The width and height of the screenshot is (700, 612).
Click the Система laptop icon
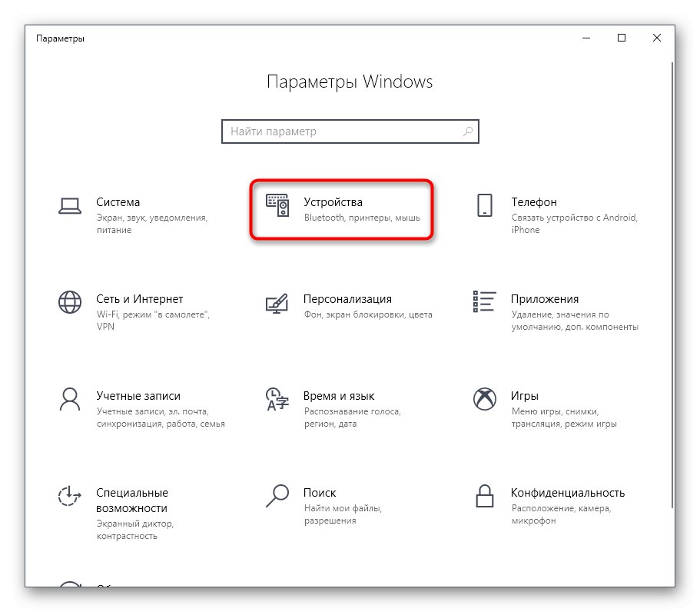point(70,206)
